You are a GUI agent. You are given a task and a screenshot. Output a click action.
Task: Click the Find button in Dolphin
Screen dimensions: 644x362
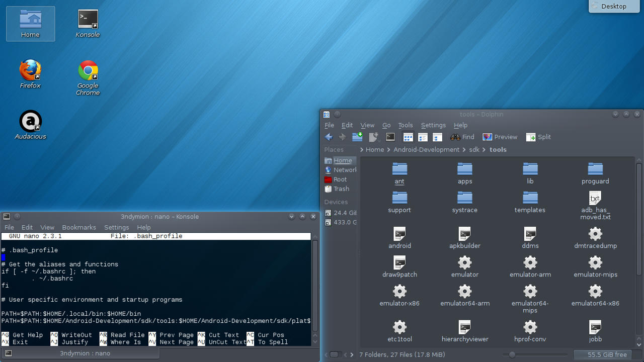coord(462,137)
